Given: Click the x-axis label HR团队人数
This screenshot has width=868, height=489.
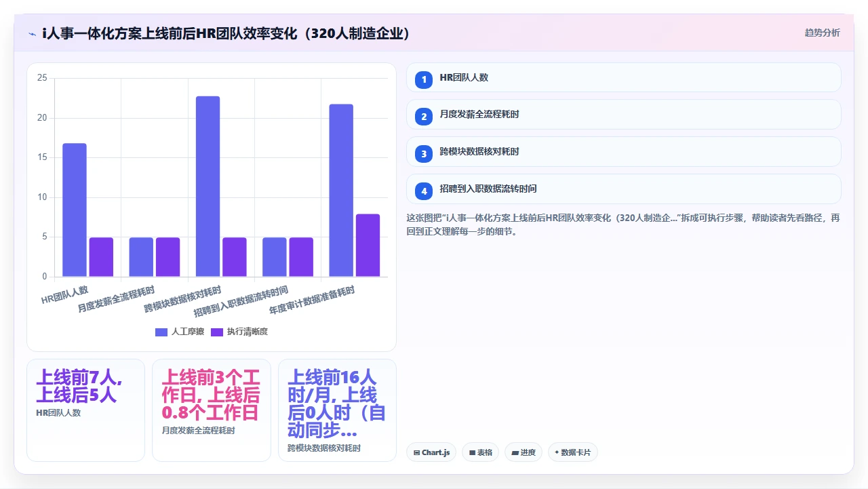Looking at the screenshot, I should pos(65,295).
